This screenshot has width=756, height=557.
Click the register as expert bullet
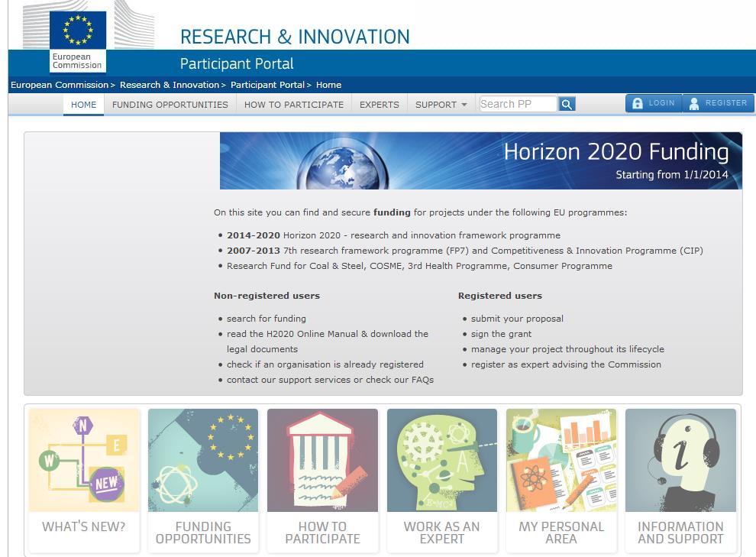point(566,364)
